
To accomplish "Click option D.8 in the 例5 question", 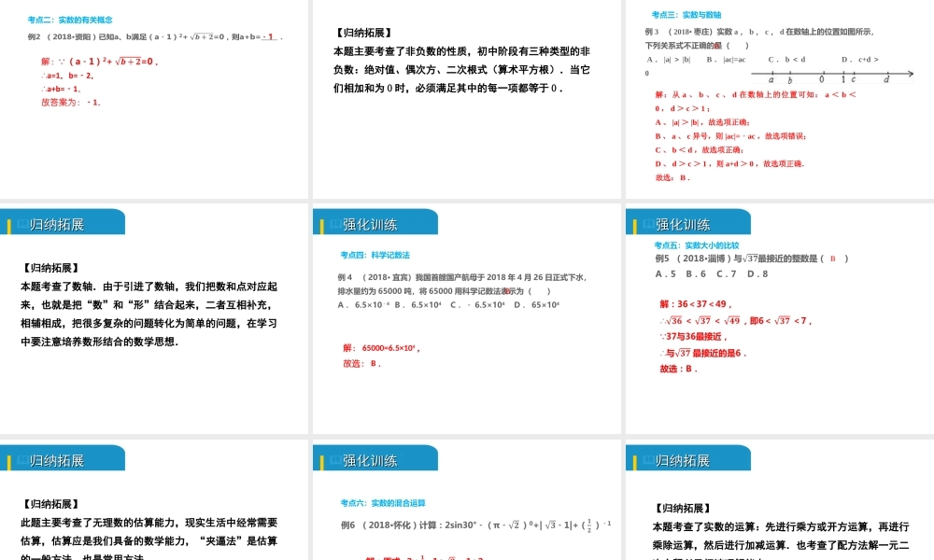I will (x=757, y=273).
